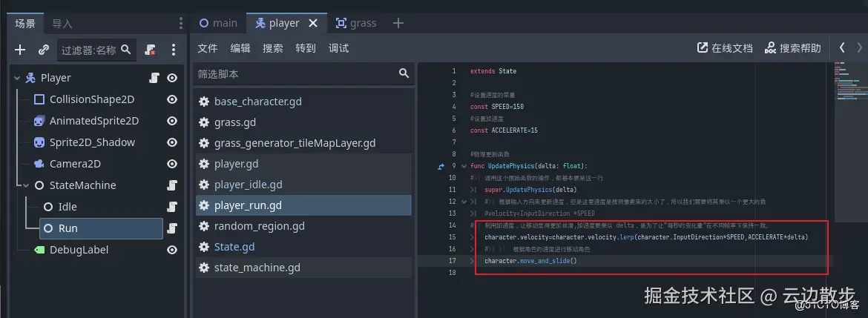Attach or detach script icon in scene toolbar
The height and width of the screenshot is (318, 868).
(150, 50)
